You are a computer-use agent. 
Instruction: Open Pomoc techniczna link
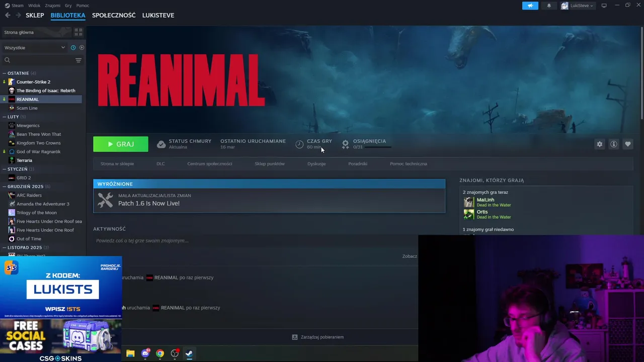409,163
